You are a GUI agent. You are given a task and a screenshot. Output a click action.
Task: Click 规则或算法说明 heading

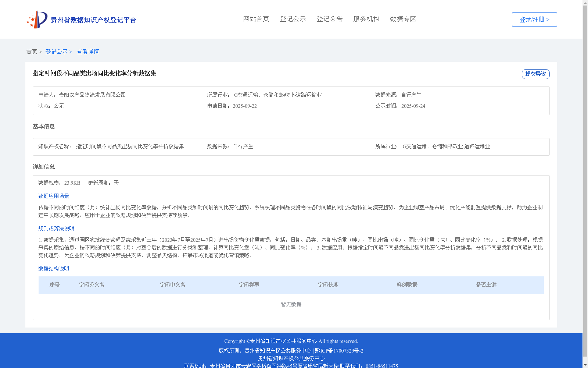56,229
